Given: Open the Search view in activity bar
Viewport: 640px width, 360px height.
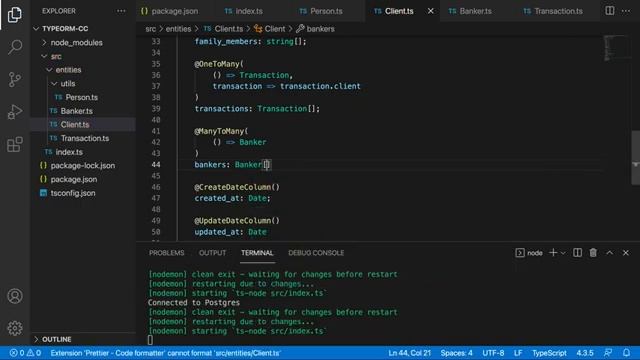Looking at the screenshot, I should (x=15, y=47).
